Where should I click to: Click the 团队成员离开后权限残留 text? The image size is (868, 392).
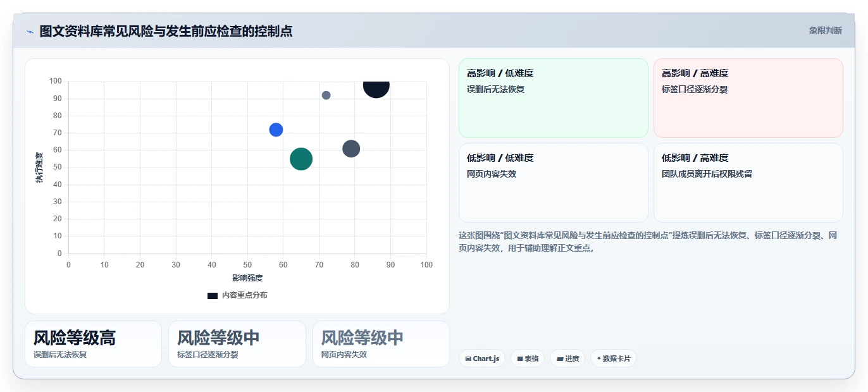pos(707,174)
